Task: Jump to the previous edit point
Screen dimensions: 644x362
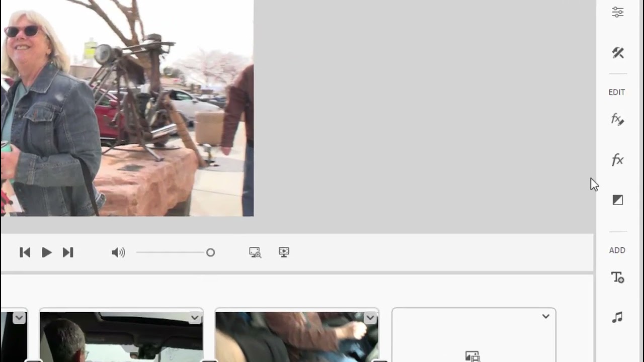Action: click(25, 252)
